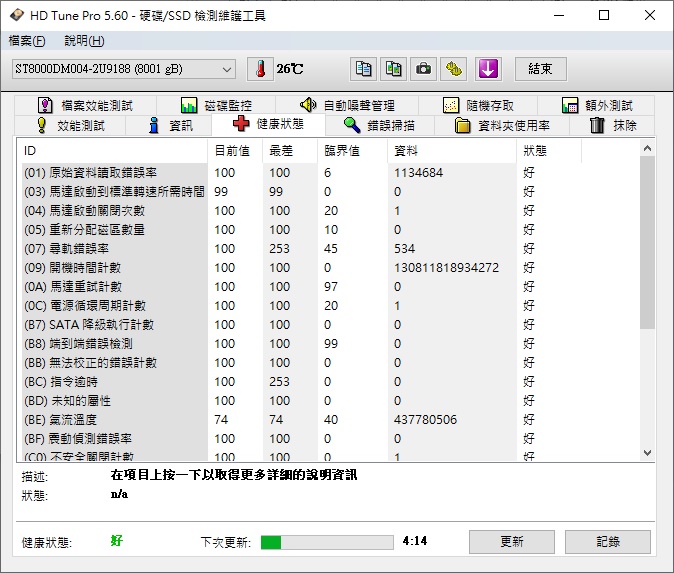674x573 pixels.
Task: Switch to the 資料夾使用率 tab
Action: [502, 126]
